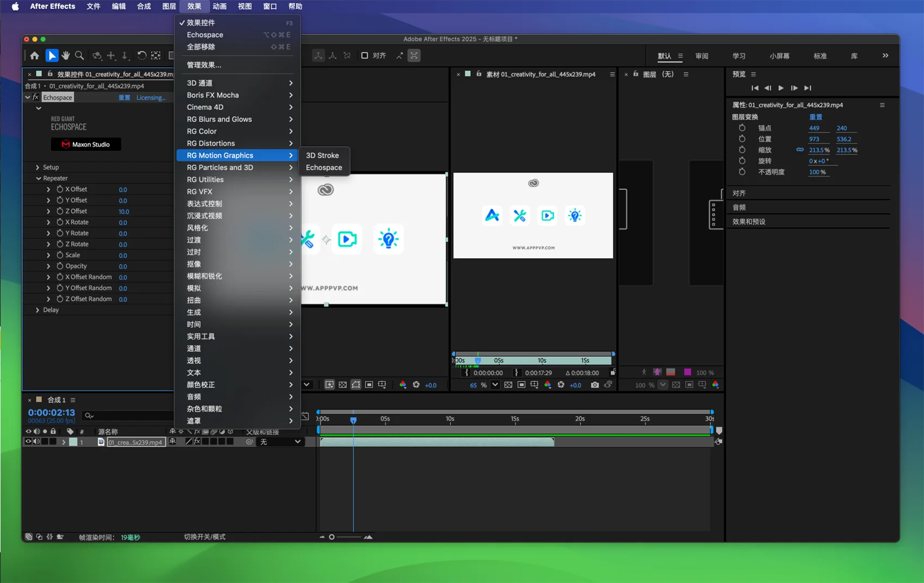Toggle the fx switch for layer 1
The width and height of the screenshot is (924, 583).
pos(197,442)
